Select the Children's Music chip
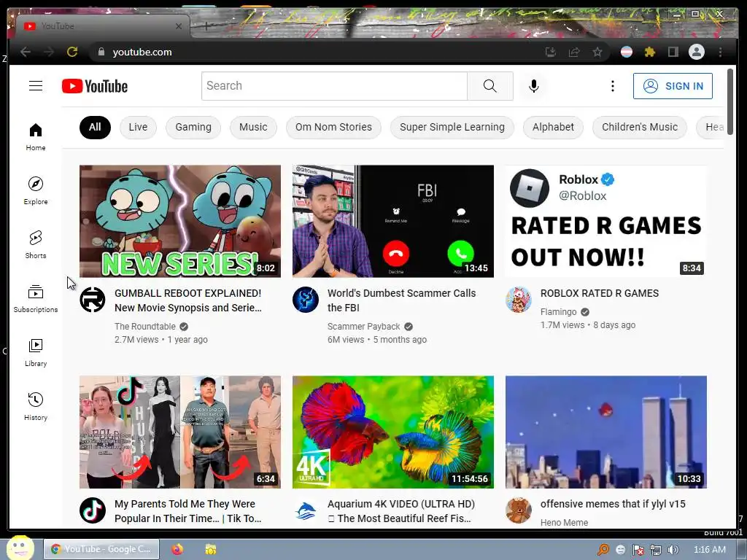This screenshot has width=747, height=560. (639, 127)
